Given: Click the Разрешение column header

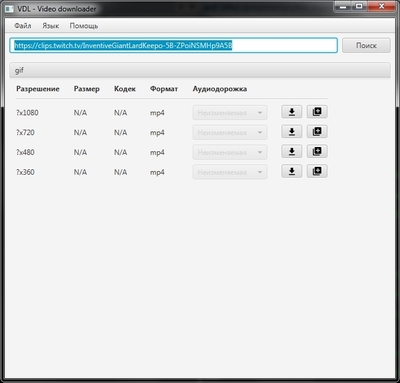Looking at the screenshot, I should pos(38,89).
